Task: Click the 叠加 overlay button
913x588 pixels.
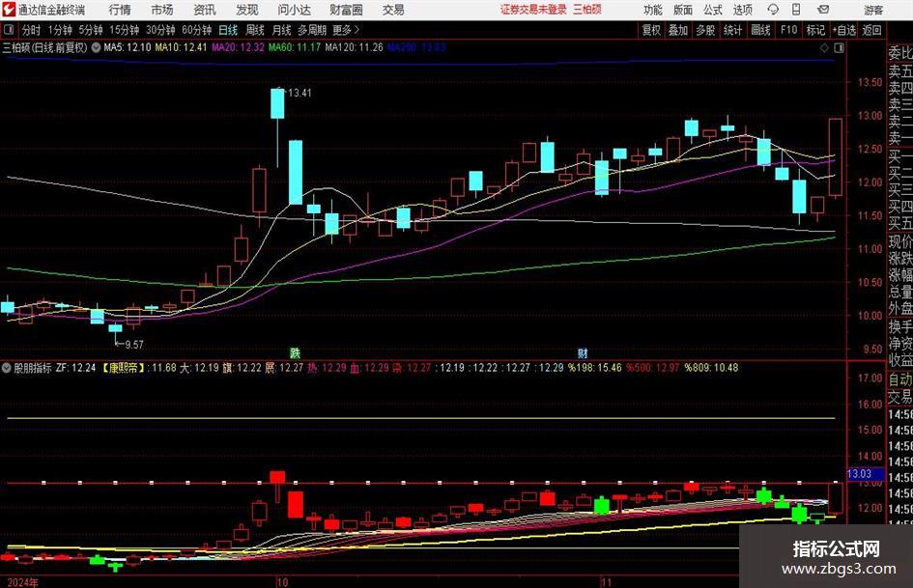Action: [678, 30]
